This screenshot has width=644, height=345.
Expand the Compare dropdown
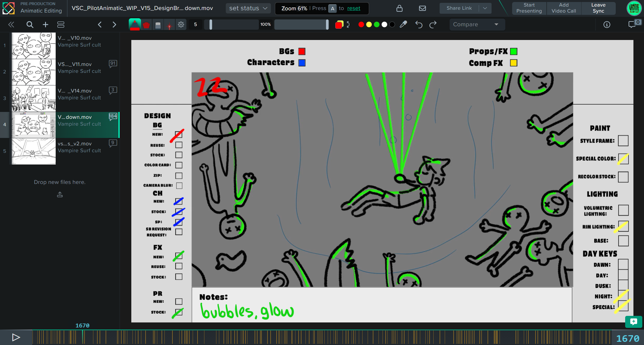[476, 25]
